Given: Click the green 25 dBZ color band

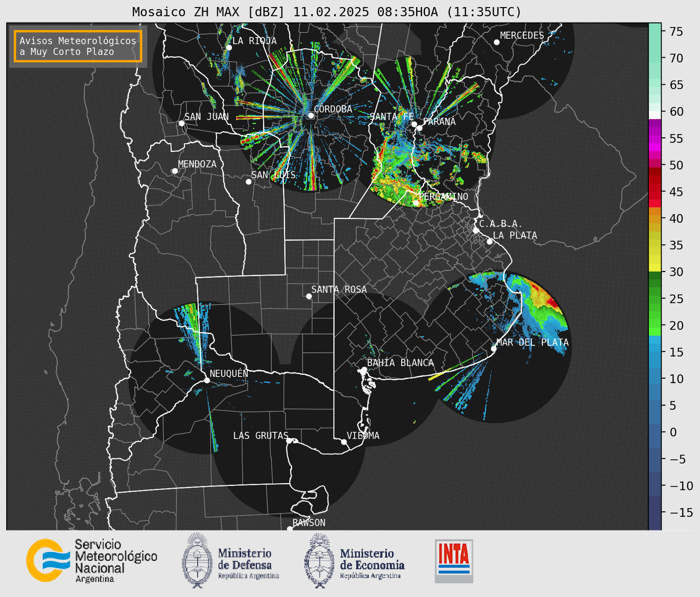Looking at the screenshot, I should [x=655, y=298].
